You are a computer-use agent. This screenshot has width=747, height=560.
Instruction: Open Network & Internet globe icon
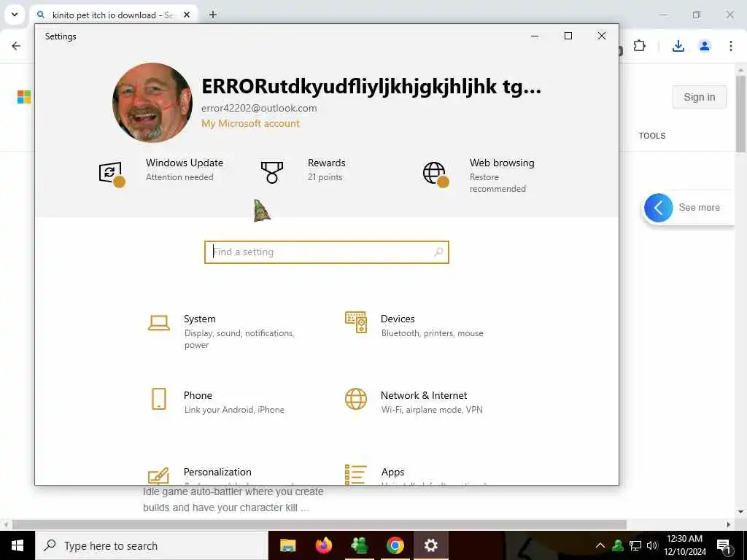356,399
